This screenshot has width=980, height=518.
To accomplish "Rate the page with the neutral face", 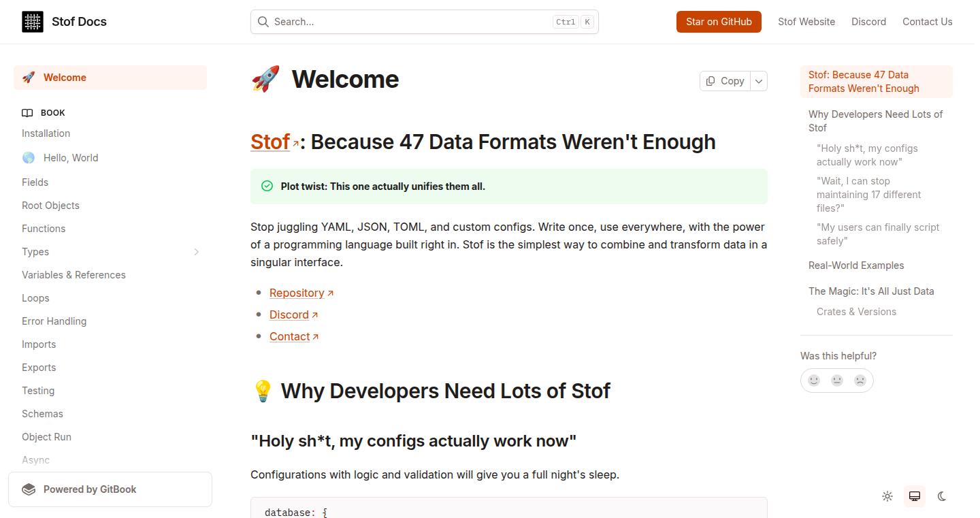I will click(x=837, y=381).
